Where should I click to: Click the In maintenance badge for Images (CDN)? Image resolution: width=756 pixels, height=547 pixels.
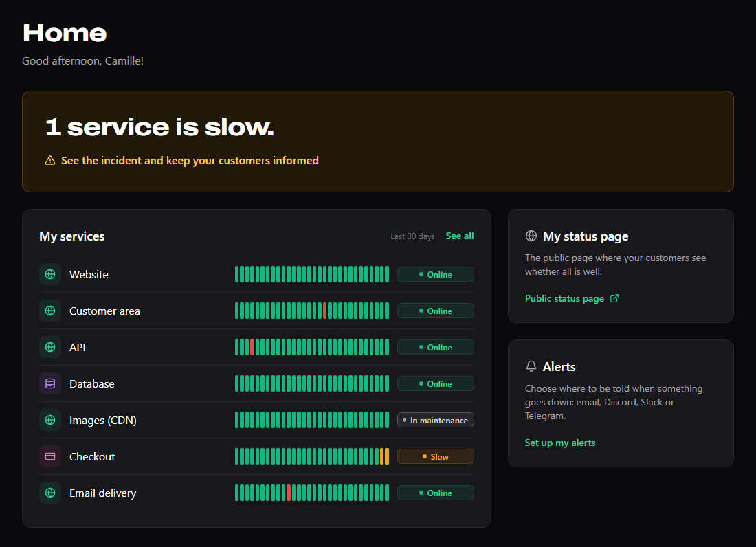coord(435,420)
